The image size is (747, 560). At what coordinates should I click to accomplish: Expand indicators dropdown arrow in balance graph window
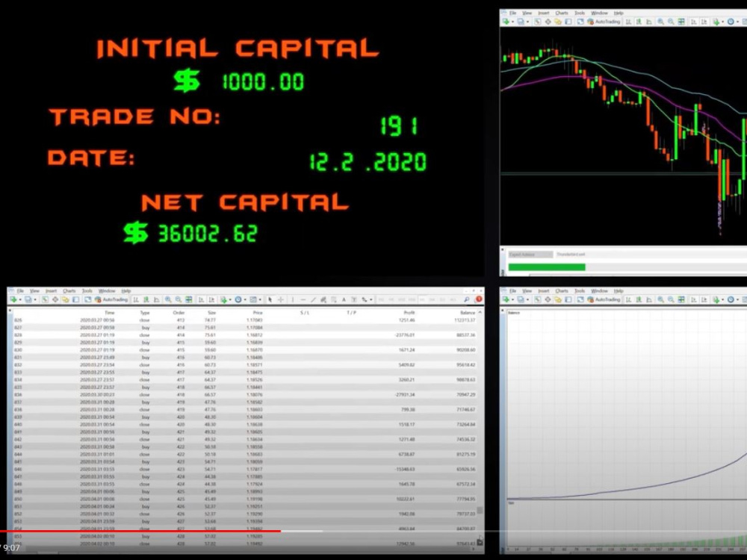pyautogui.click(x=722, y=299)
